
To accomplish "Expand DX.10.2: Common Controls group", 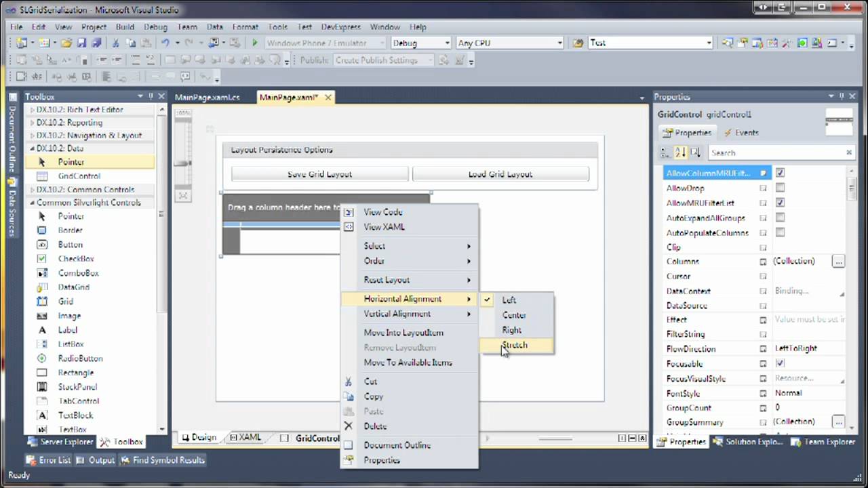I will pyautogui.click(x=32, y=190).
